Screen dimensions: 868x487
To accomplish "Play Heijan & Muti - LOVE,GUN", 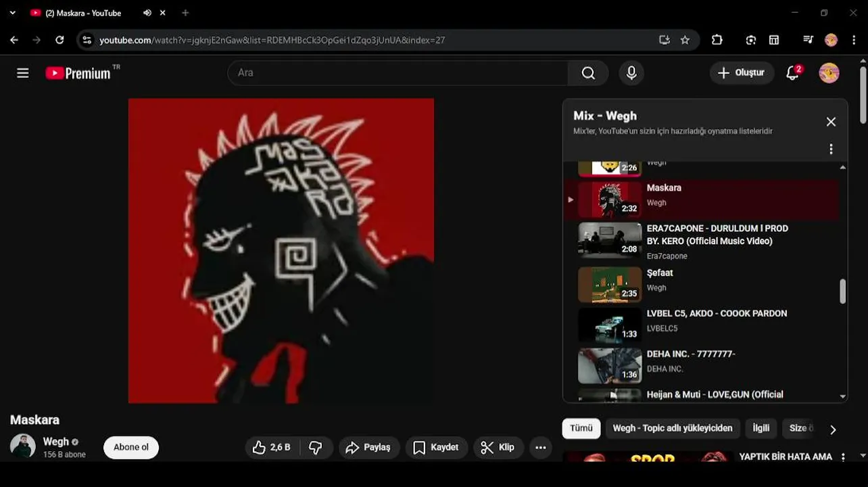I will [702, 394].
